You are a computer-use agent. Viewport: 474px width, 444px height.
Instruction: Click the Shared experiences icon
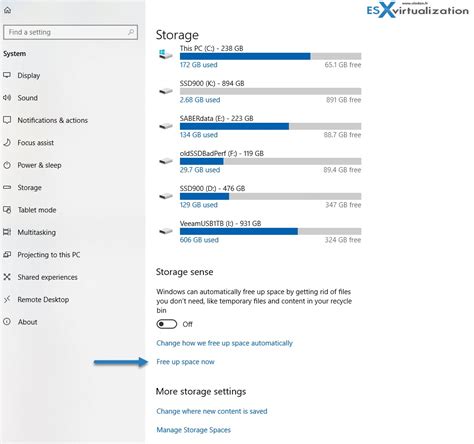click(x=7, y=277)
